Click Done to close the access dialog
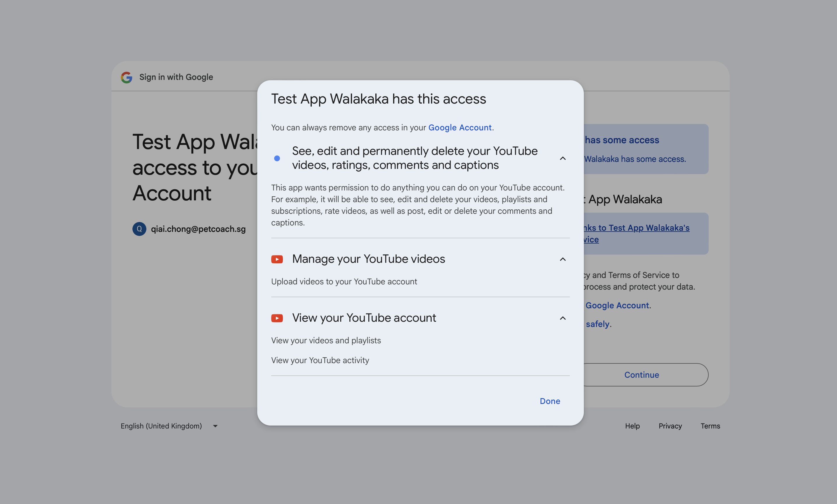Image resolution: width=837 pixels, height=504 pixels. (x=550, y=401)
